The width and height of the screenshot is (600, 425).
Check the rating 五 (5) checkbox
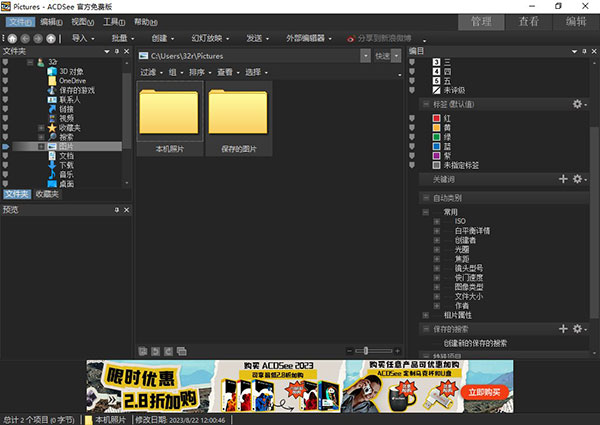point(410,80)
